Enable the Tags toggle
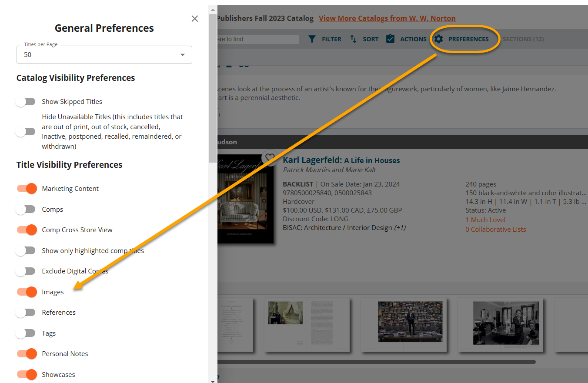The height and width of the screenshot is (383, 588). tap(26, 333)
